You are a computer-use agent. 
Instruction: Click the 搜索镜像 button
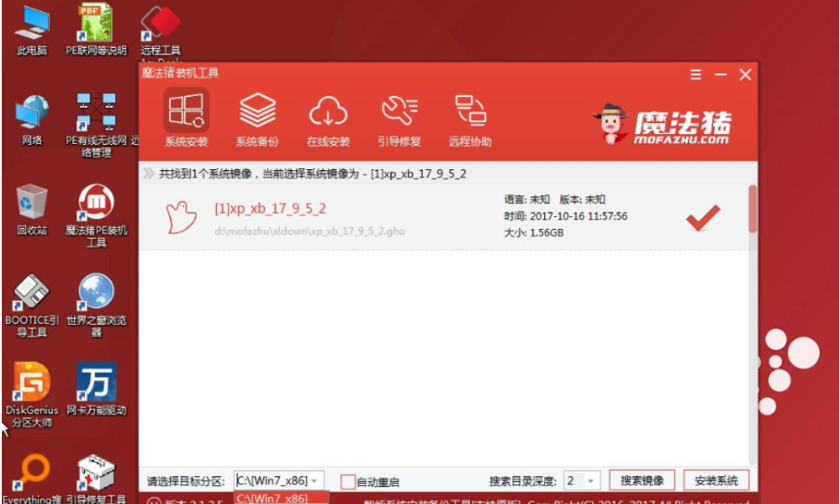pos(642,480)
